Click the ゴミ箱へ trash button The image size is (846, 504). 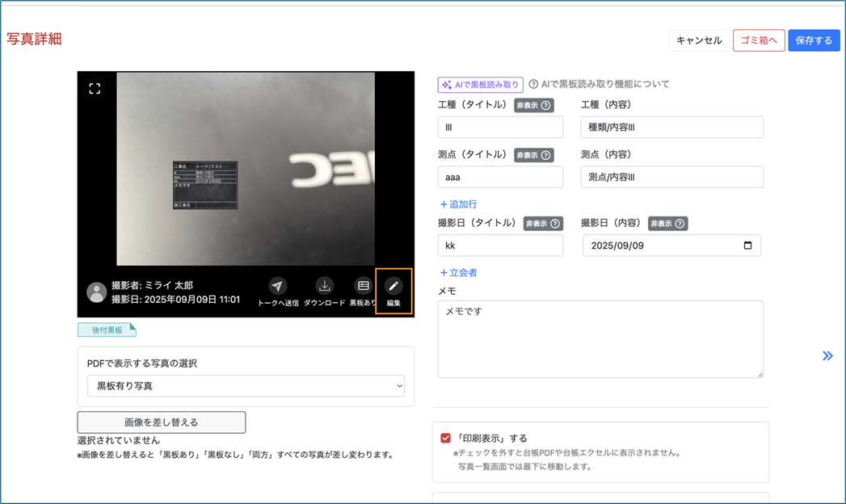759,40
